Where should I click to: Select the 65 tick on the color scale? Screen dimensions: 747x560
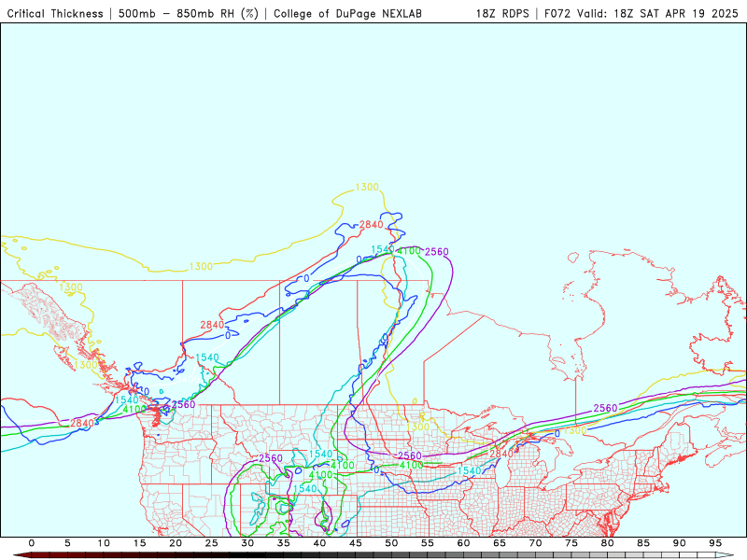point(500,543)
